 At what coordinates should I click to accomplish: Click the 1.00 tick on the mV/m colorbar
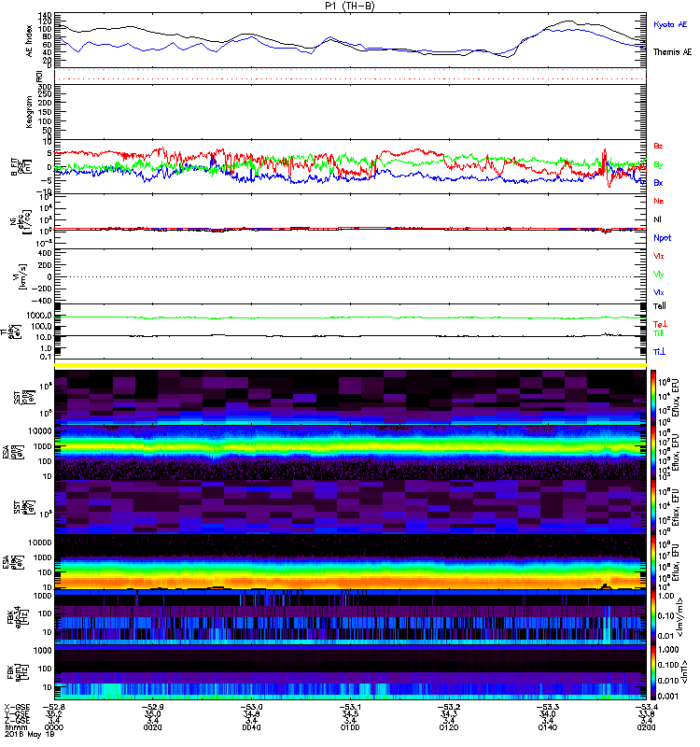(x=665, y=596)
